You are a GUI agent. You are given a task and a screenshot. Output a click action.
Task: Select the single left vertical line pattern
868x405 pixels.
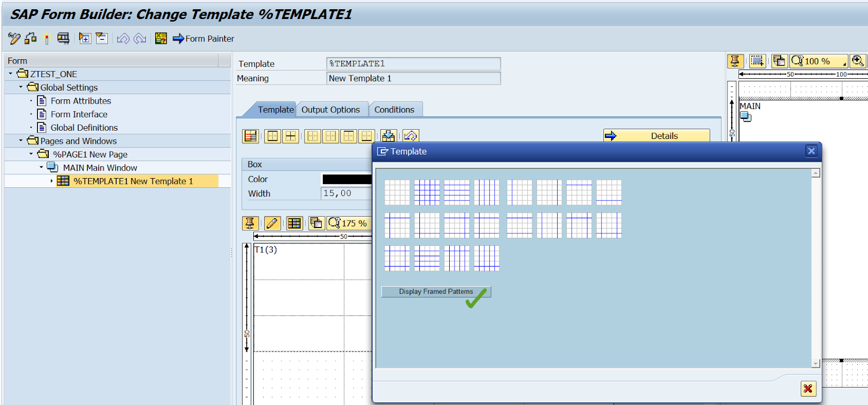[x=519, y=192]
